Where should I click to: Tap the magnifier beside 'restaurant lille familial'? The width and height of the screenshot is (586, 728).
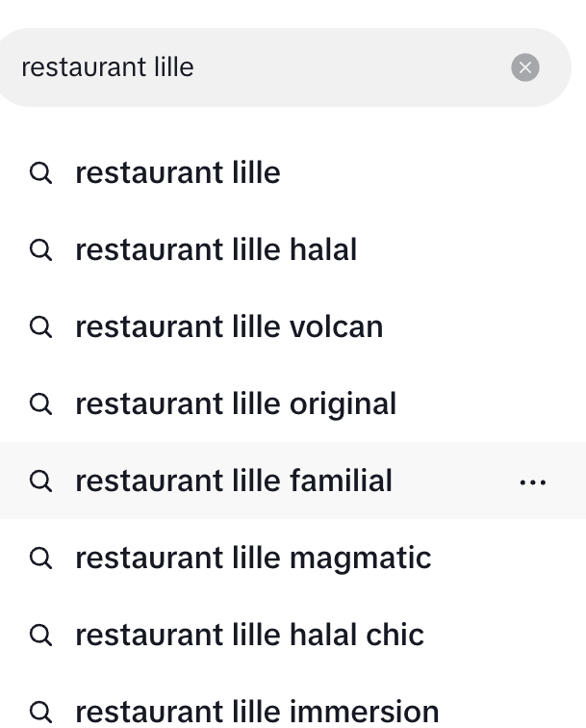pos(40,481)
